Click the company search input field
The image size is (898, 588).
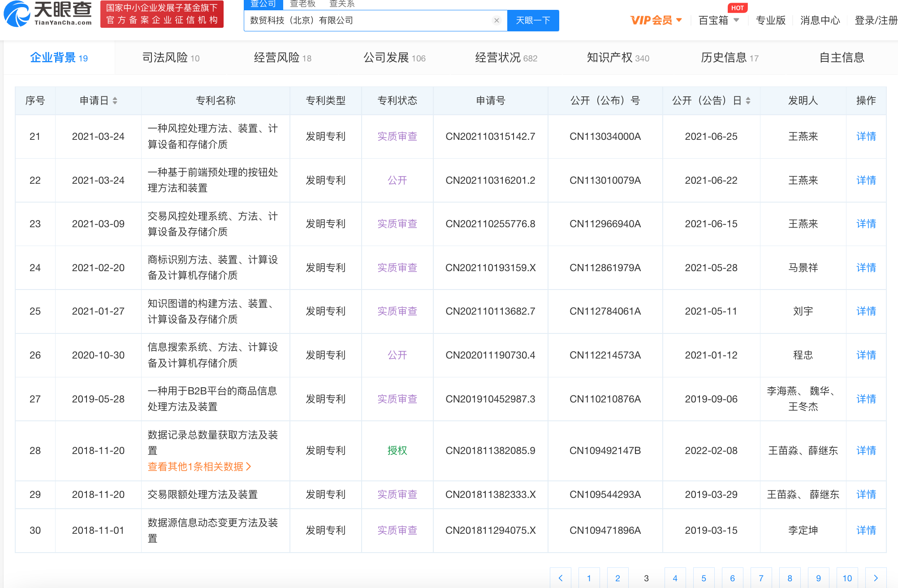pyautogui.click(x=367, y=21)
